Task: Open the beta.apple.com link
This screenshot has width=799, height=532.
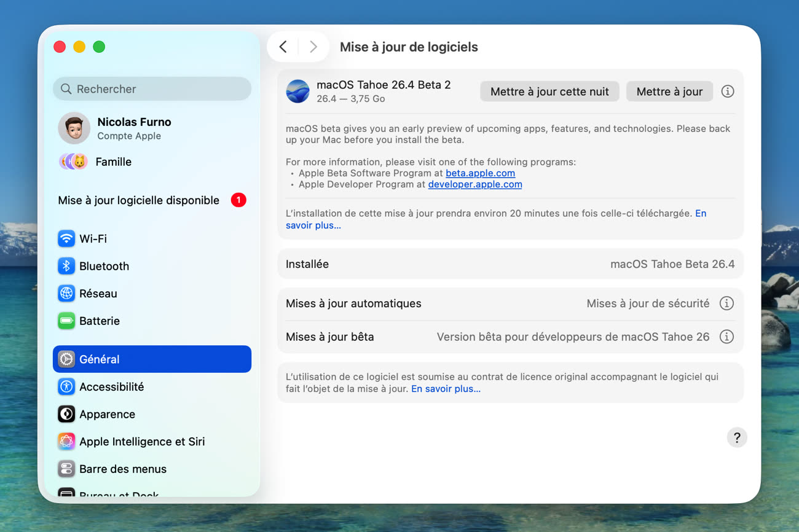Action: pyautogui.click(x=480, y=173)
